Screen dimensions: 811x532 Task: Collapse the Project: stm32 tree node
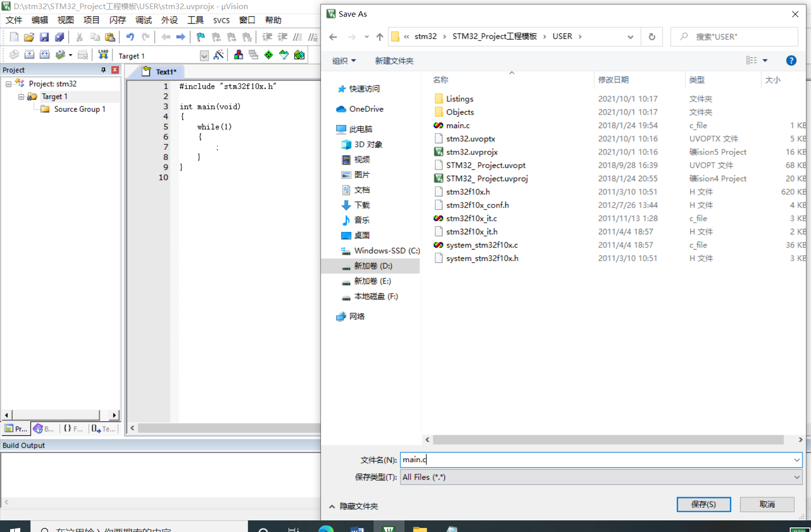tap(9, 84)
